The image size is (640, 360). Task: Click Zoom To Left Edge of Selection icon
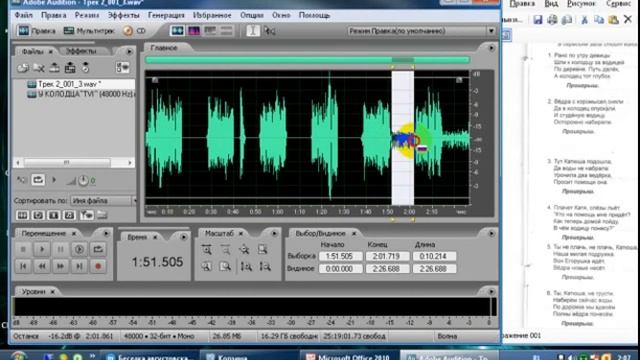[207, 267]
